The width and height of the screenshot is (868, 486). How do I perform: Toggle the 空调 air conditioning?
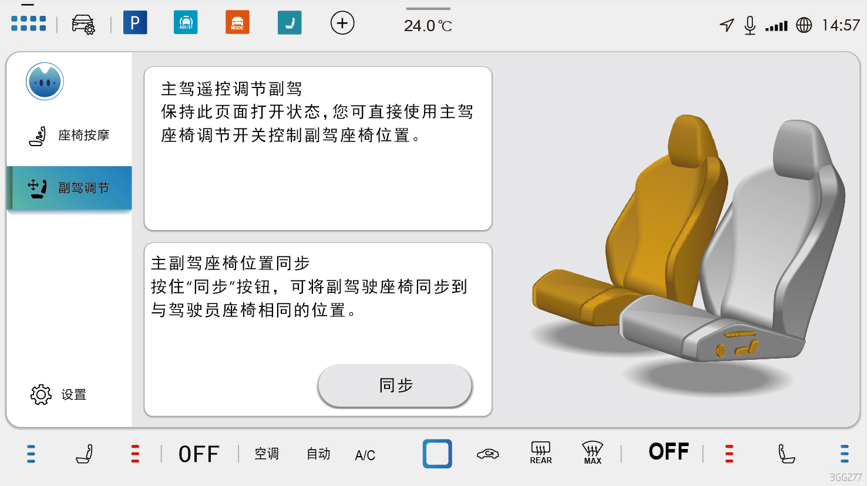click(x=267, y=454)
